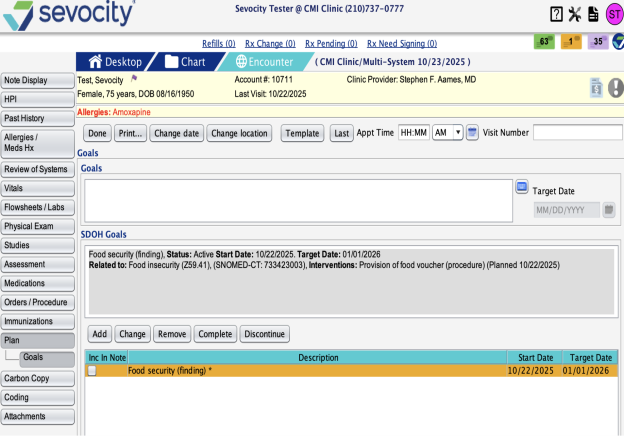The image size is (624, 436).
Task: Open the goals text picker icon
Action: pyautogui.click(x=521, y=187)
